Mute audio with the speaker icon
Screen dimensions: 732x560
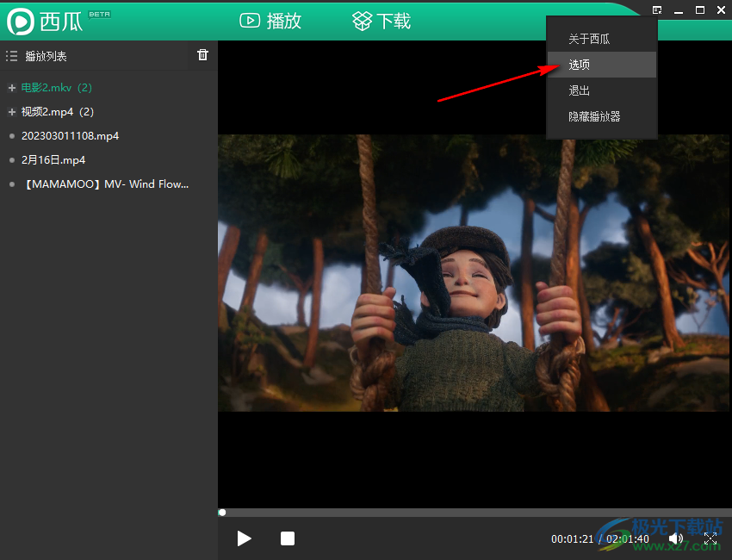(675, 539)
